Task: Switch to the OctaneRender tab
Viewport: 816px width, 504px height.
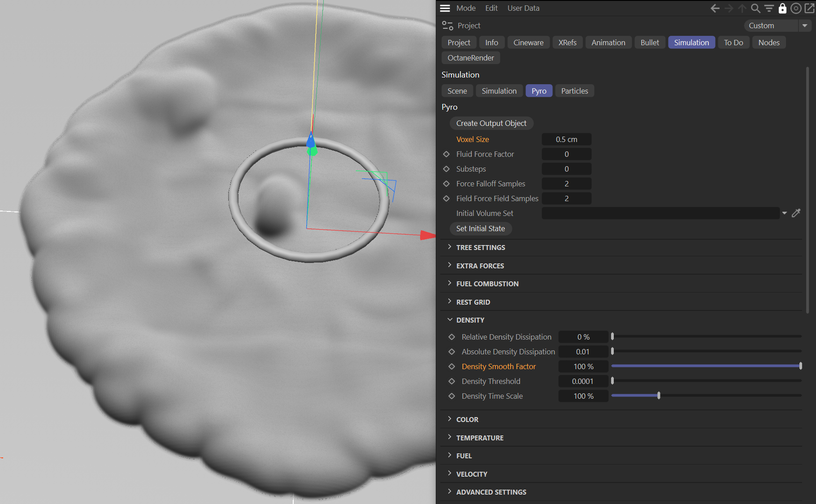Action: point(471,58)
